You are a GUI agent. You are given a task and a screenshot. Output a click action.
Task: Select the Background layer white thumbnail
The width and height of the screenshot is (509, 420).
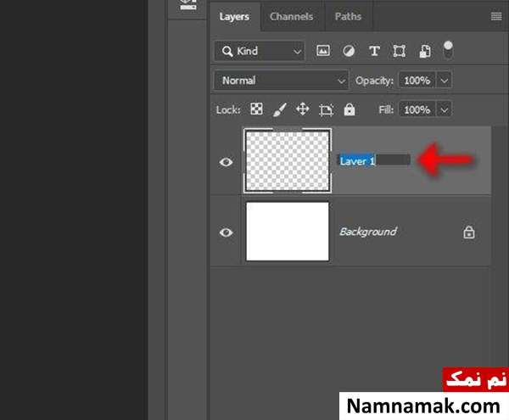pos(288,232)
